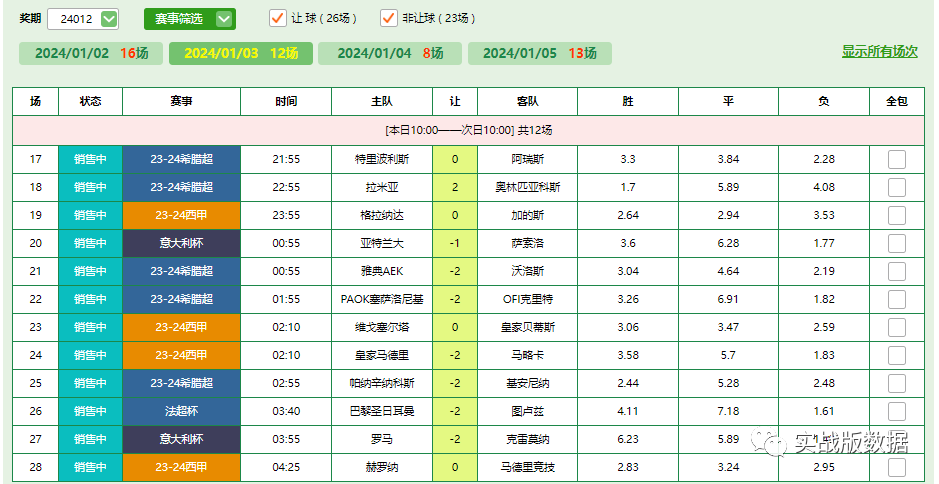
Task: Select win odds 3.3 for 特里波利斯
Action: pos(628,159)
